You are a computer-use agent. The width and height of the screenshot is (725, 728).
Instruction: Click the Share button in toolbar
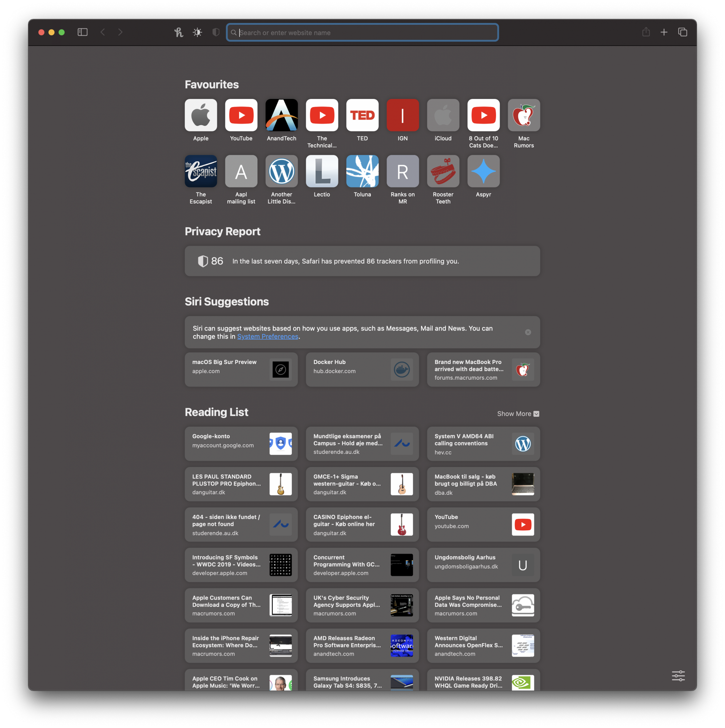[646, 32]
